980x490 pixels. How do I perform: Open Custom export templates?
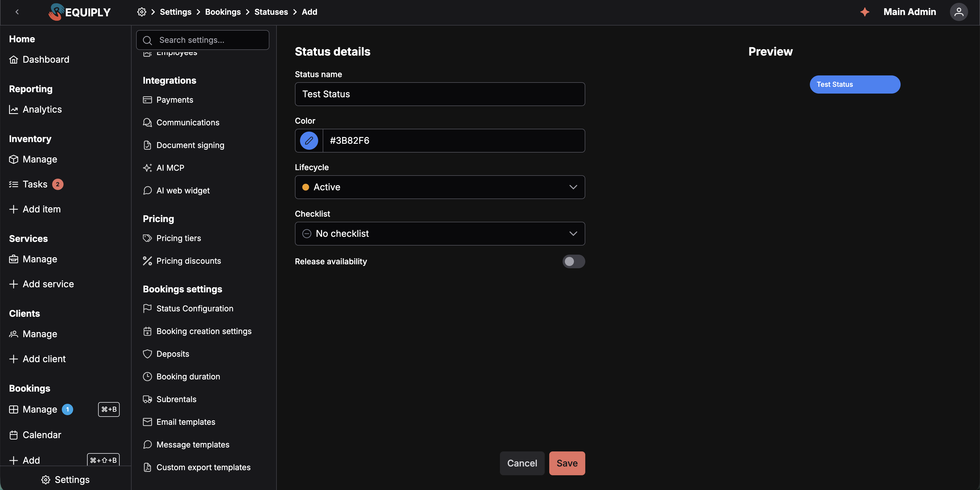pos(197,468)
